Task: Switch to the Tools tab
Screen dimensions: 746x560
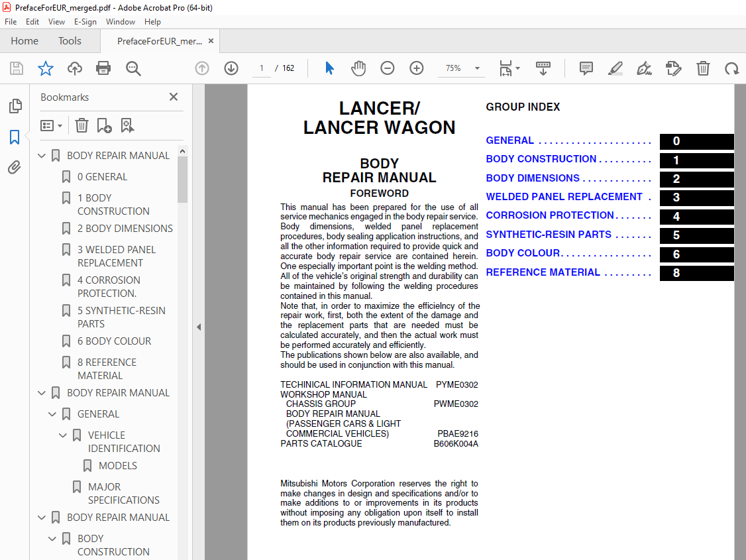Action: (70, 41)
